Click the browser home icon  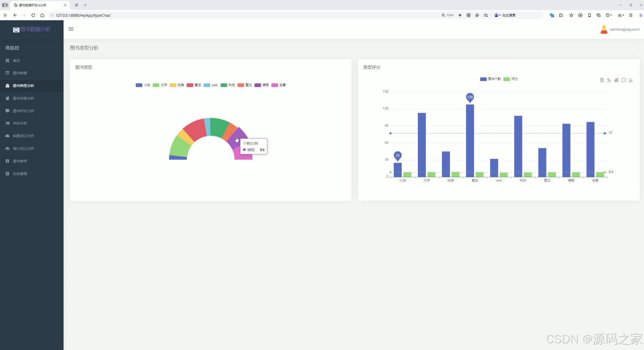click(x=42, y=15)
